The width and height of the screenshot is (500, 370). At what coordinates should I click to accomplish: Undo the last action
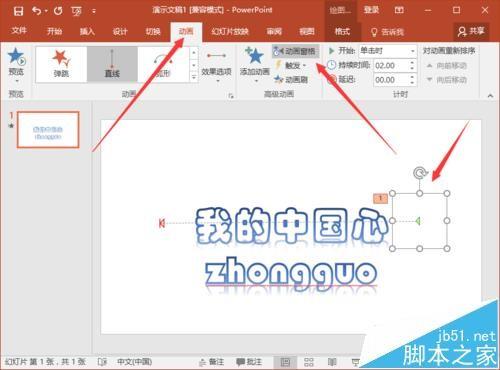click(x=36, y=11)
